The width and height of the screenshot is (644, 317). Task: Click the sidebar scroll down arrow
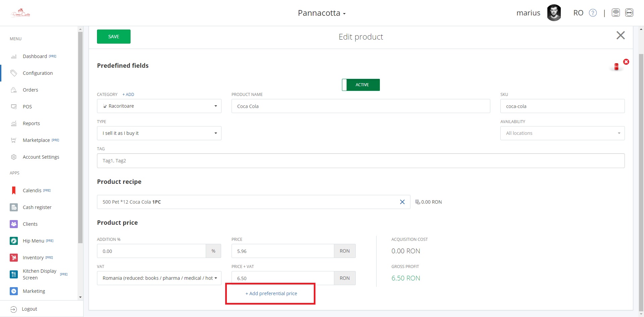tap(80, 297)
